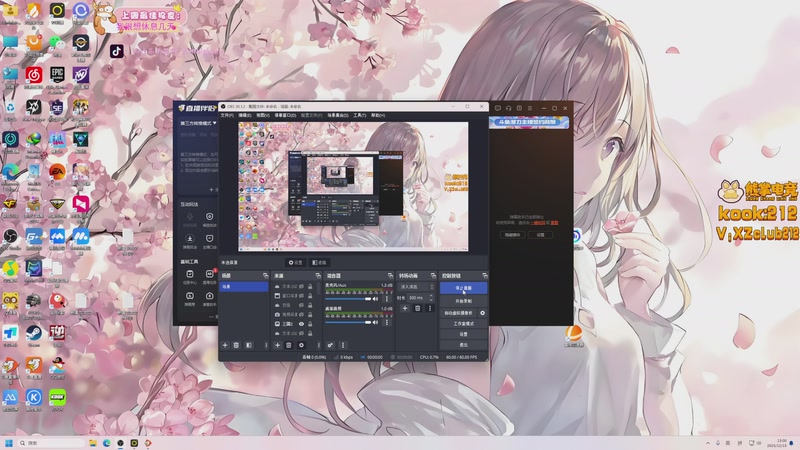Open the hamburger menu icon in 直播伴侣 title bar
The width and height of the screenshot is (800, 450).
tap(530, 108)
